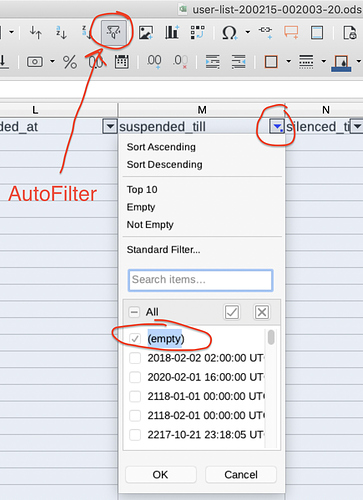This screenshot has height=500, width=363.
Task: Open the currency format dropdown arrow
Action: (52, 62)
